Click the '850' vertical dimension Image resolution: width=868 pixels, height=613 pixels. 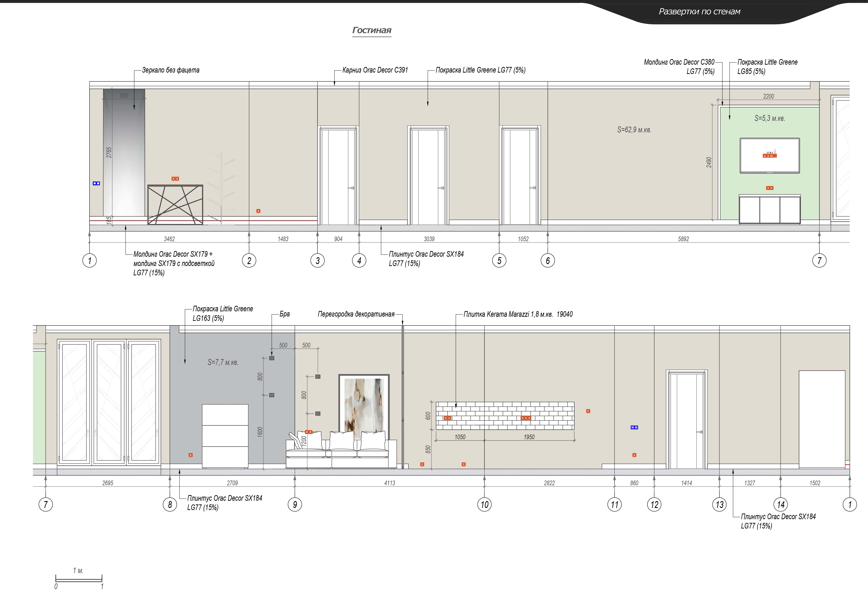click(x=428, y=450)
